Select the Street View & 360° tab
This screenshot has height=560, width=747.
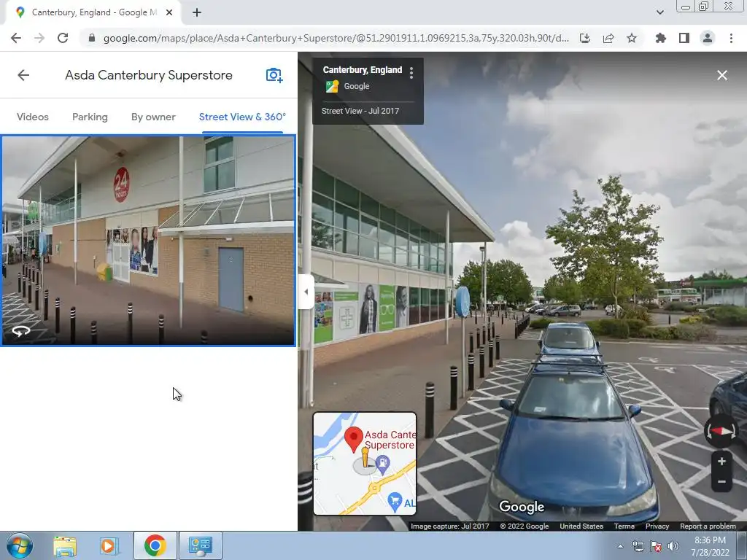coord(242,117)
